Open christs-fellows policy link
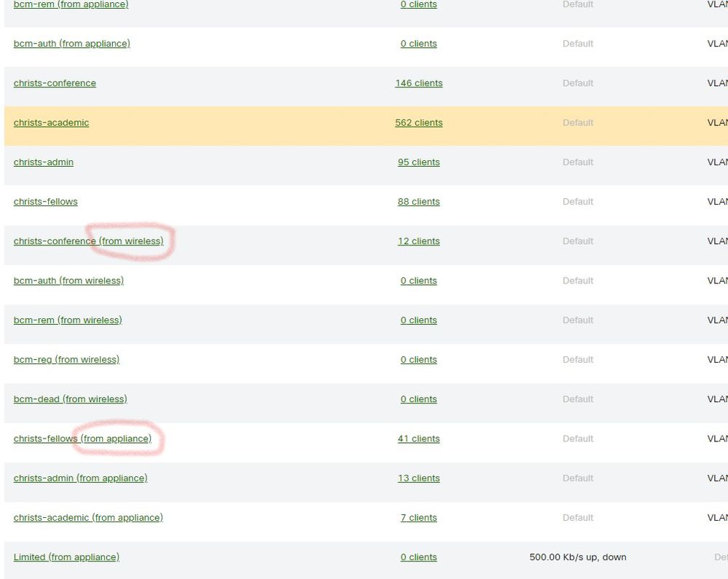 [45, 202]
